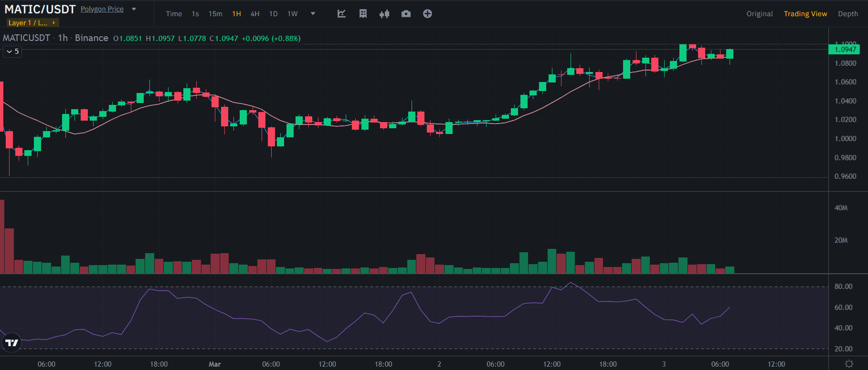Open more time intervals dropdown
This screenshot has width=868, height=370.
click(x=313, y=14)
